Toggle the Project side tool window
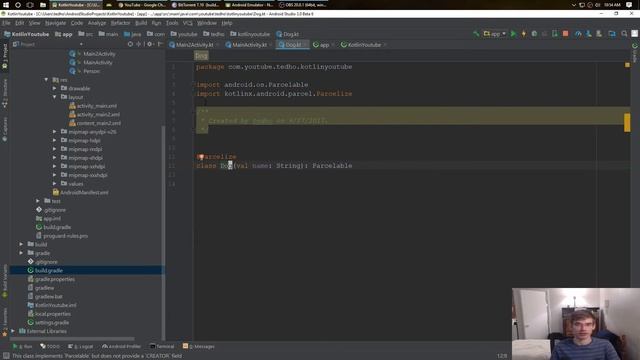Screen dimensions: 640x360 coord(4,56)
